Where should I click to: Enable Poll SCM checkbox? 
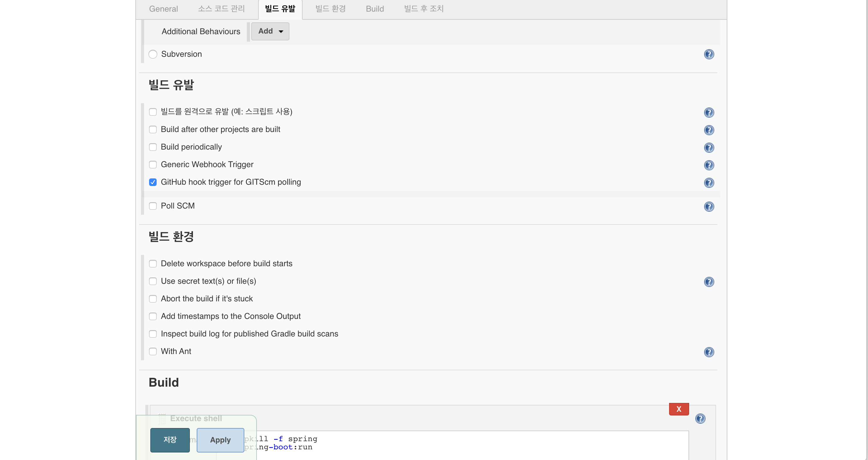(153, 206)
